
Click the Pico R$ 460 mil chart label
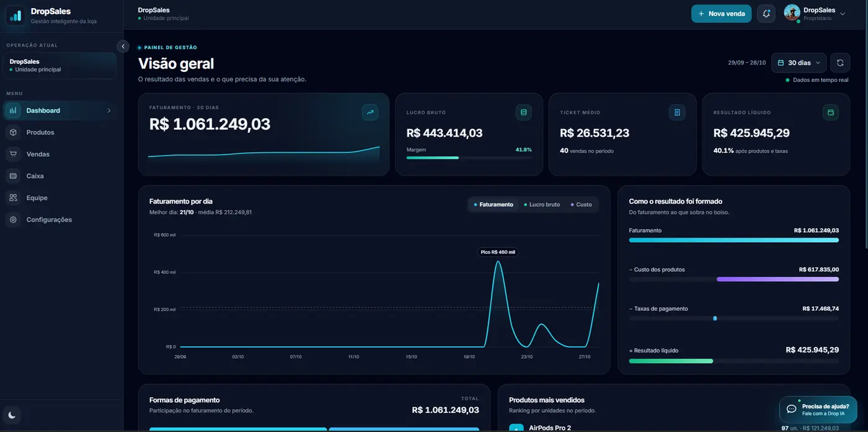pyautogui.click(x=498, y=252)
